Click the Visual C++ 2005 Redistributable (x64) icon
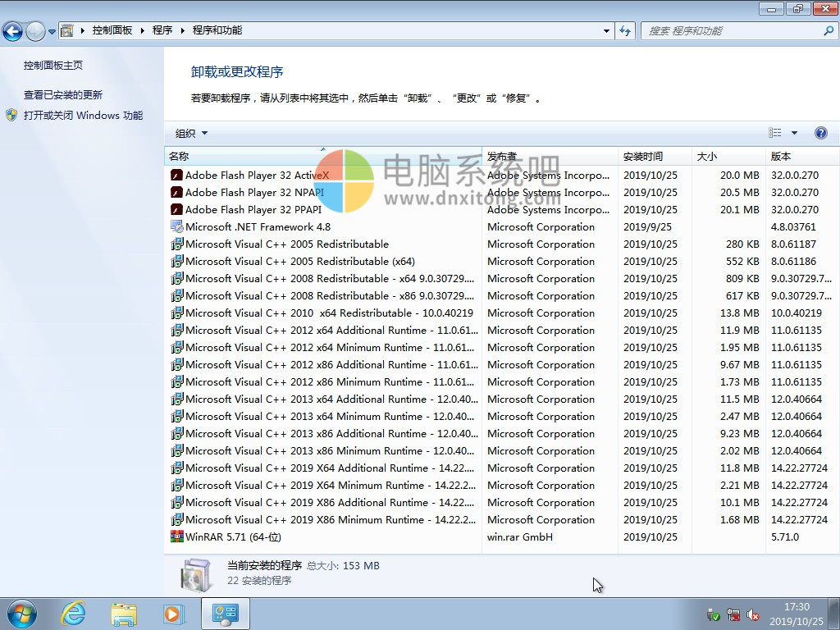 point(177,261)
